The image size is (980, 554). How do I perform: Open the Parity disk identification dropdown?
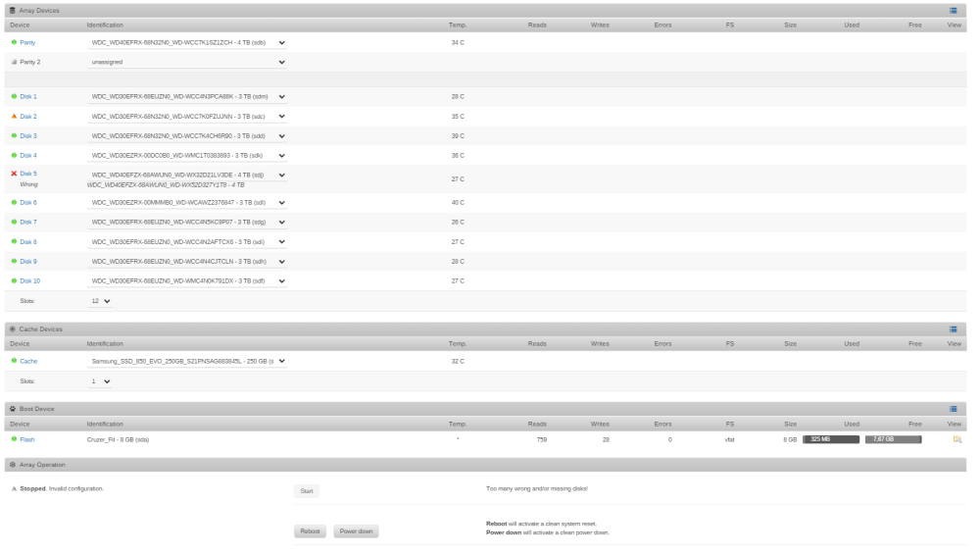click(x=187, y=42)
